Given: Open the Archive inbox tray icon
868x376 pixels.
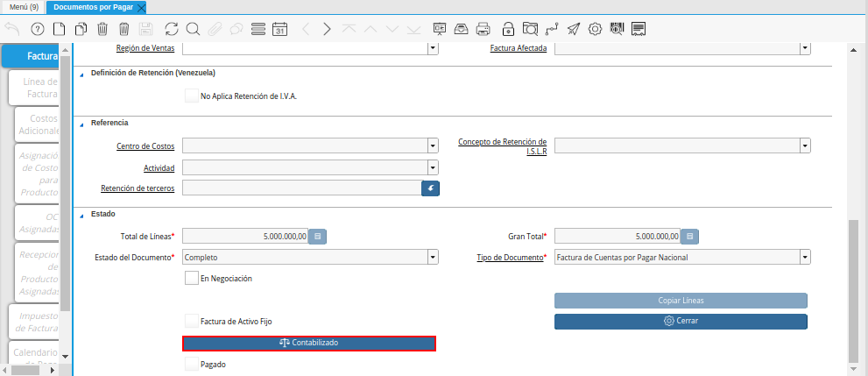Looking at the screenshot, I should 461,29.
